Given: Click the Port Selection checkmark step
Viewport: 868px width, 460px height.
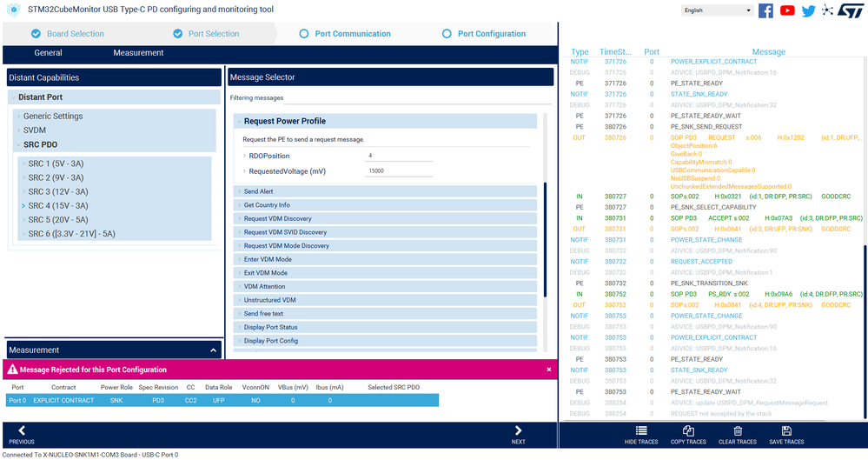Looking at the screenshot, I should (x=178, y=34).
